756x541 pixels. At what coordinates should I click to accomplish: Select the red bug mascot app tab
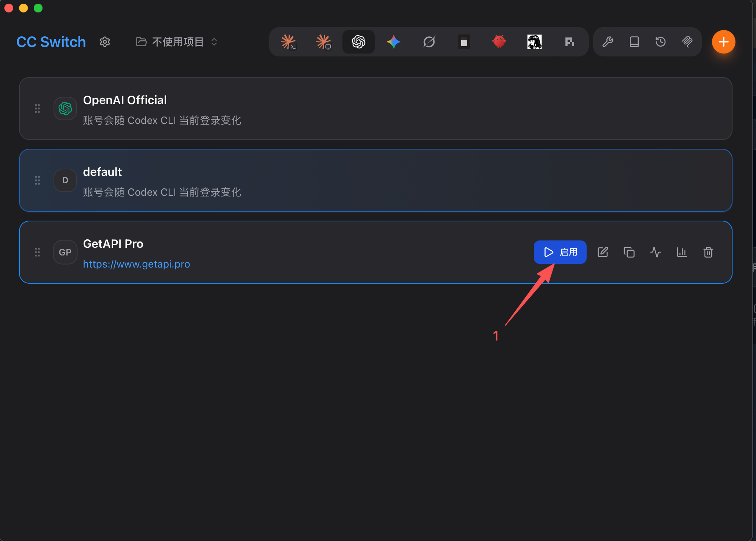point(499,42)
